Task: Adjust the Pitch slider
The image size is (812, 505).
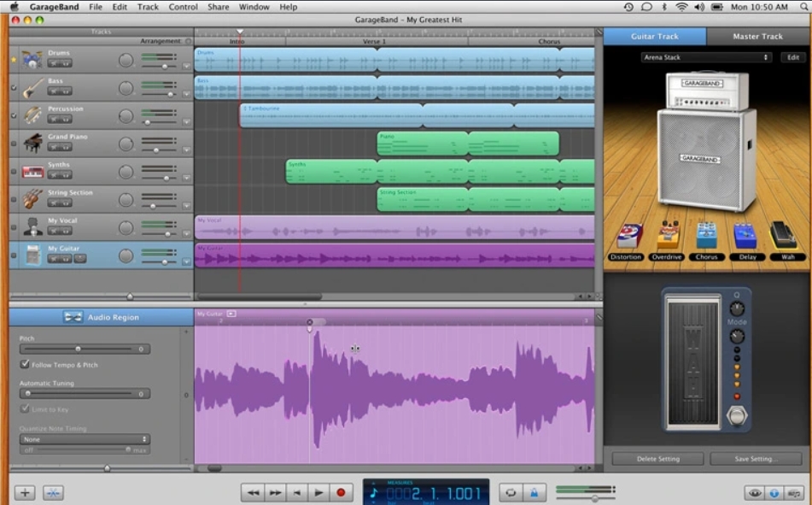Action: [x=85, y=349]
